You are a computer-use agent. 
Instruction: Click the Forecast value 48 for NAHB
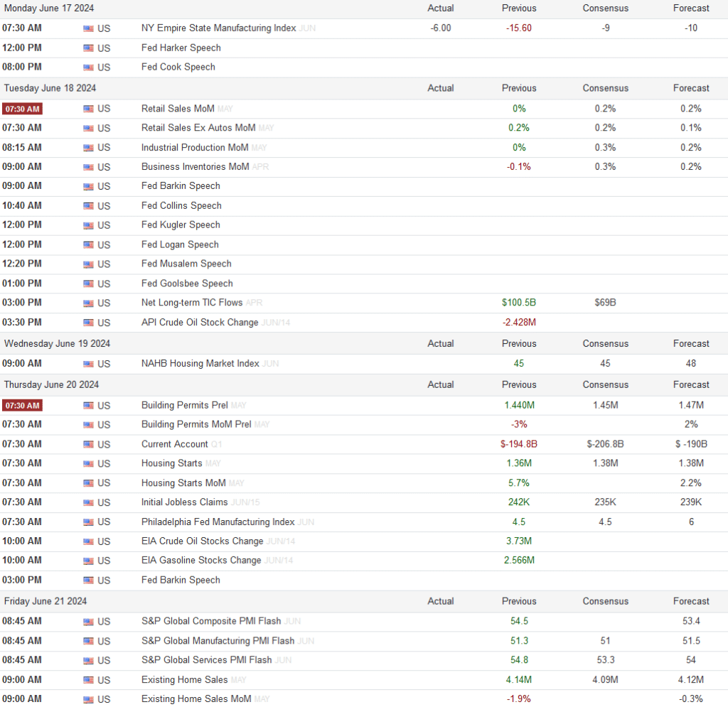pyautogui.click(x=691, y=364)
